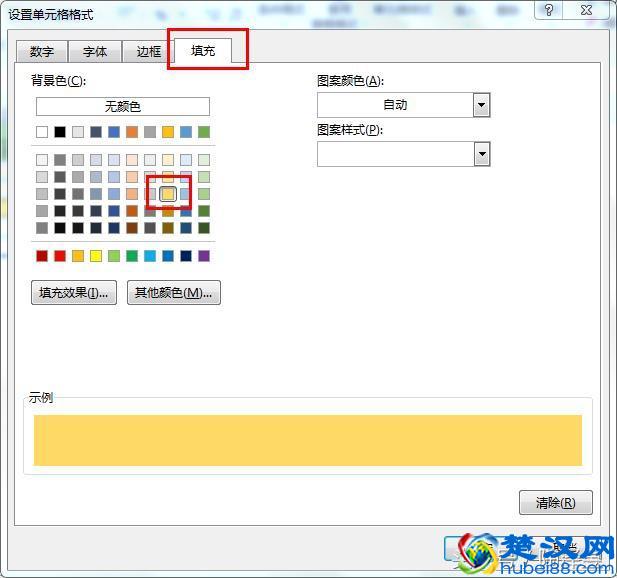Pick the orange standard color swatch
The width and height of the screenshot is (617, 578).
point(78,256)
